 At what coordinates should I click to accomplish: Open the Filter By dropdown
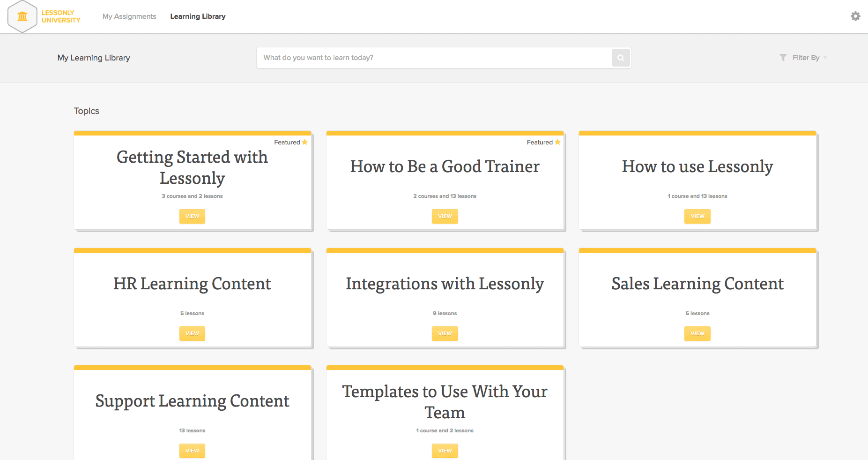pos(804,58)
